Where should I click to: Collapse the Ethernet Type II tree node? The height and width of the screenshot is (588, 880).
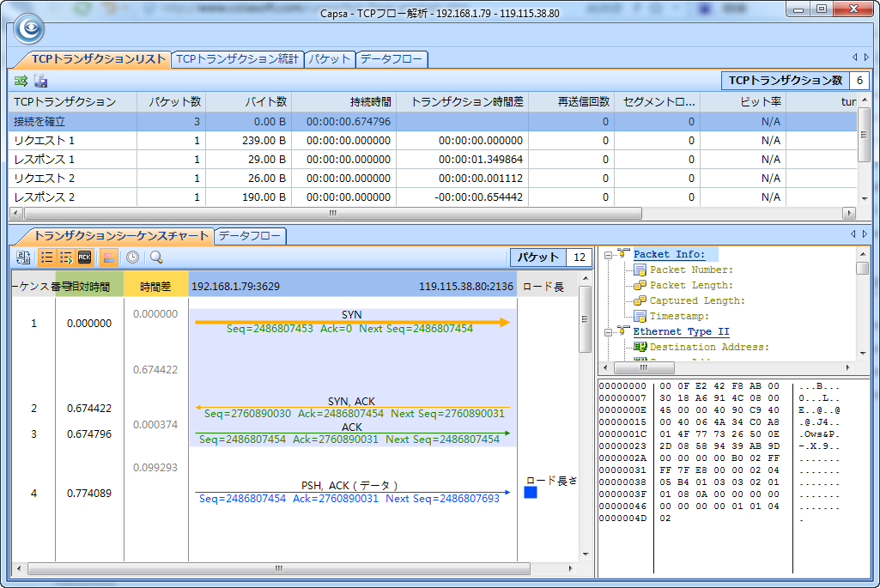pyautogui.click(x=608, y=331)
